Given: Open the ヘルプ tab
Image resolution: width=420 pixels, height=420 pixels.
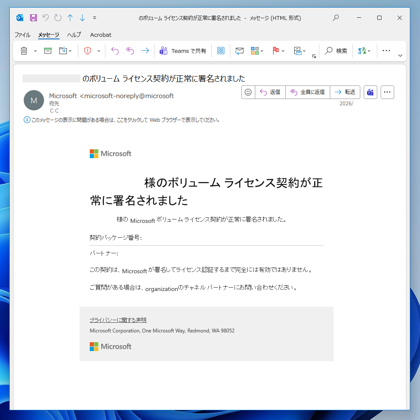Looking at the screenshot, I should [74, 35].
